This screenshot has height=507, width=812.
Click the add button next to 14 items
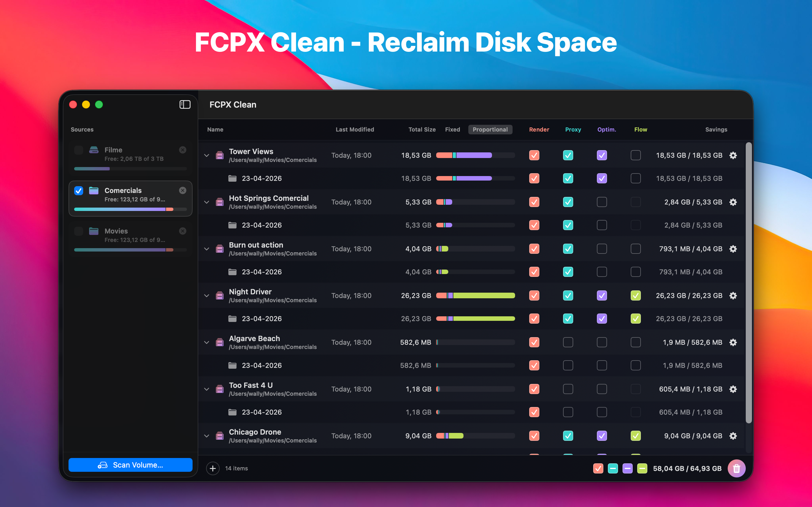[213, 468]
